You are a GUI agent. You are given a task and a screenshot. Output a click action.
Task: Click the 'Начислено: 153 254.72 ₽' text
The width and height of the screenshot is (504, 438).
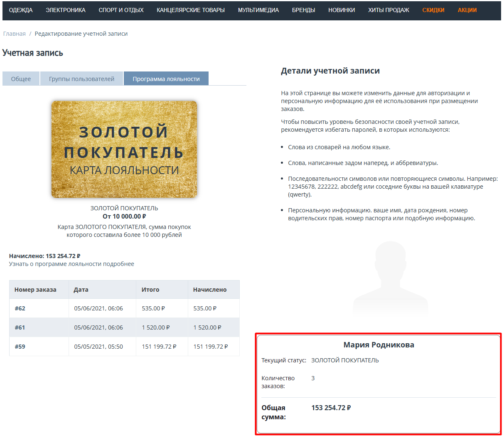coord(44,256)
